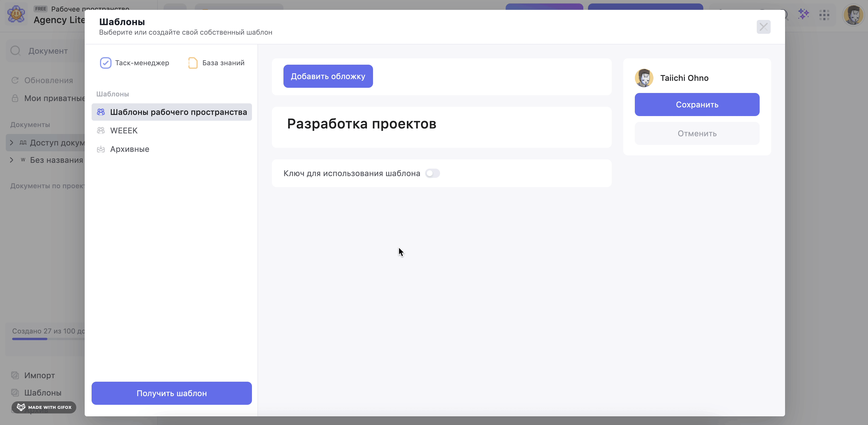Select Шаблоны рабочего пространства category
Viewport: 868px width, 425px height.
pyautogui.click(x=172, y=112)
